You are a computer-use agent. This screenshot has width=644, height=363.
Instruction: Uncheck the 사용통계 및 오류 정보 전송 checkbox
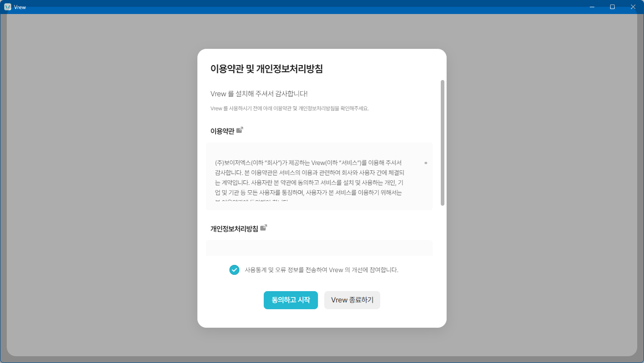coord(234,270)
